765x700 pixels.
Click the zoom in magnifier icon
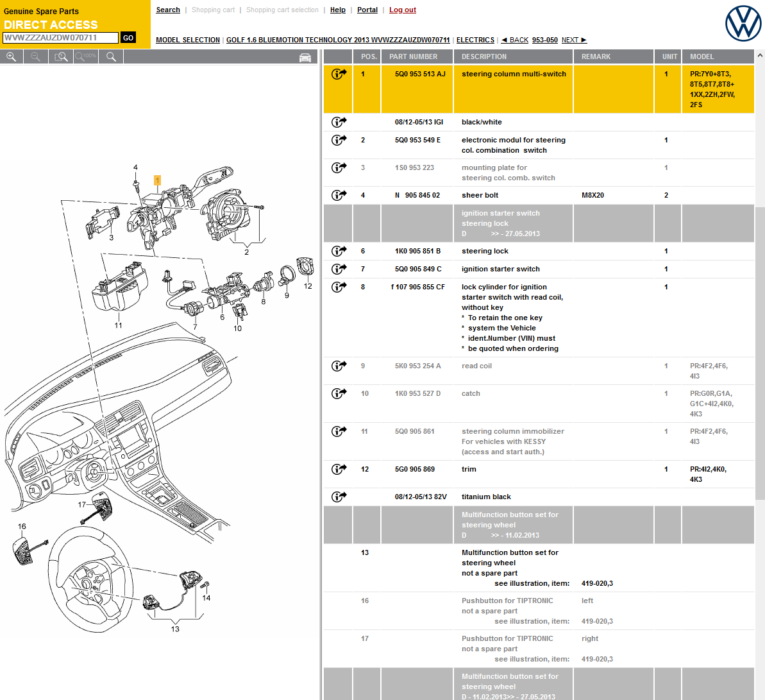pos(11,57)
